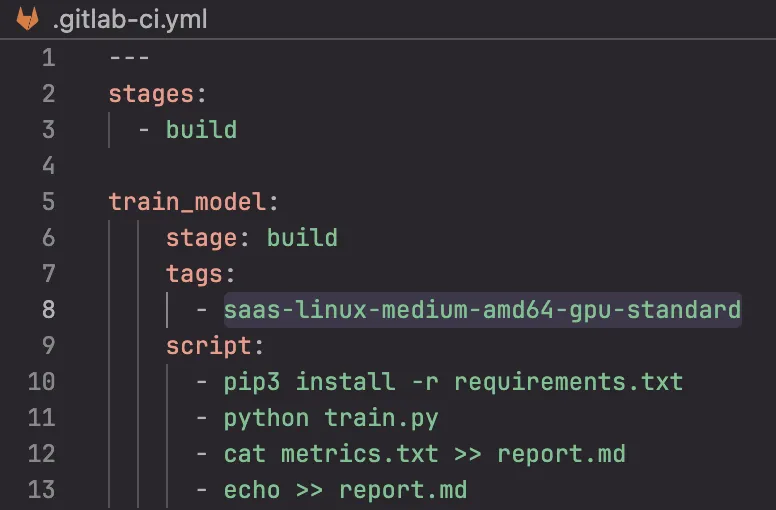Image resolution: width=776 pixels, height=510 pixels.
Task: Click the GitLab fox icon on the tab
Action: pyautogui.click(x=28, y=18)
